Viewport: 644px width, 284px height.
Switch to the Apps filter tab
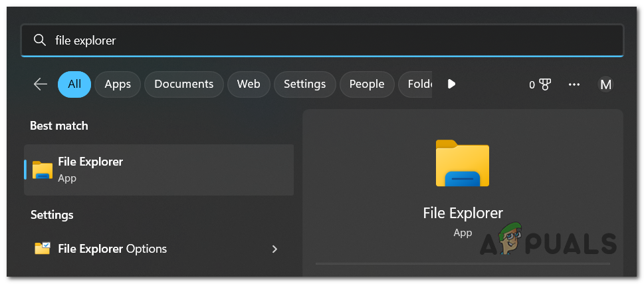coord(118,84)
